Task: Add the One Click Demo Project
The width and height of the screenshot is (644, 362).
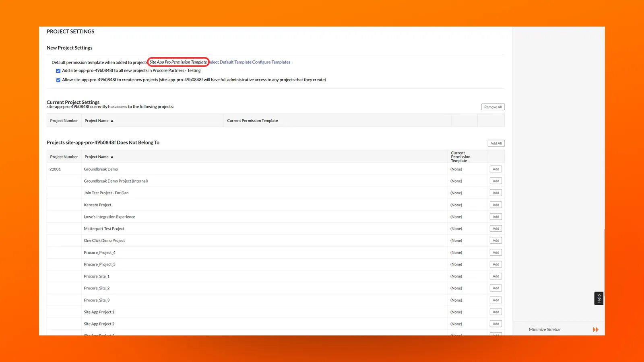Action: point(495,240)
